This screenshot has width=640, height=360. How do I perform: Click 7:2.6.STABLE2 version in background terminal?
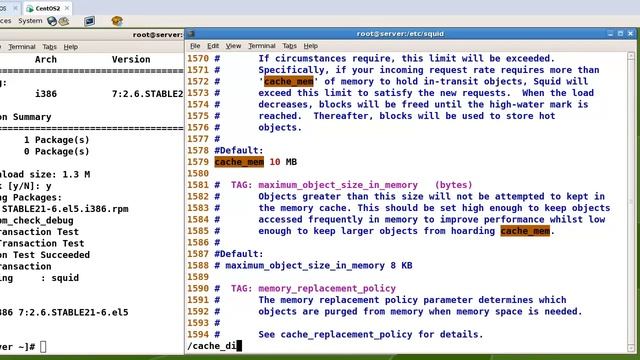[148, 94]
